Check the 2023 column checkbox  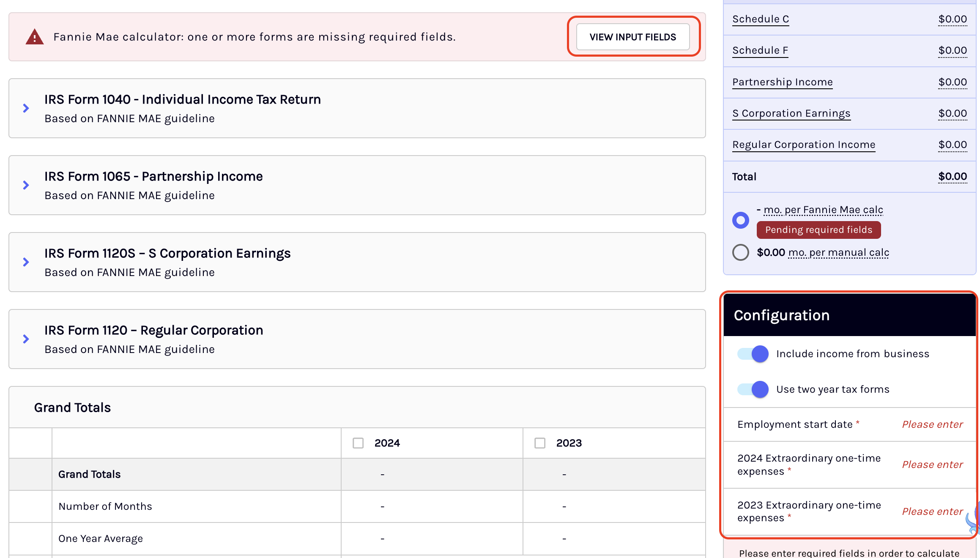click(x=540, y=443)
